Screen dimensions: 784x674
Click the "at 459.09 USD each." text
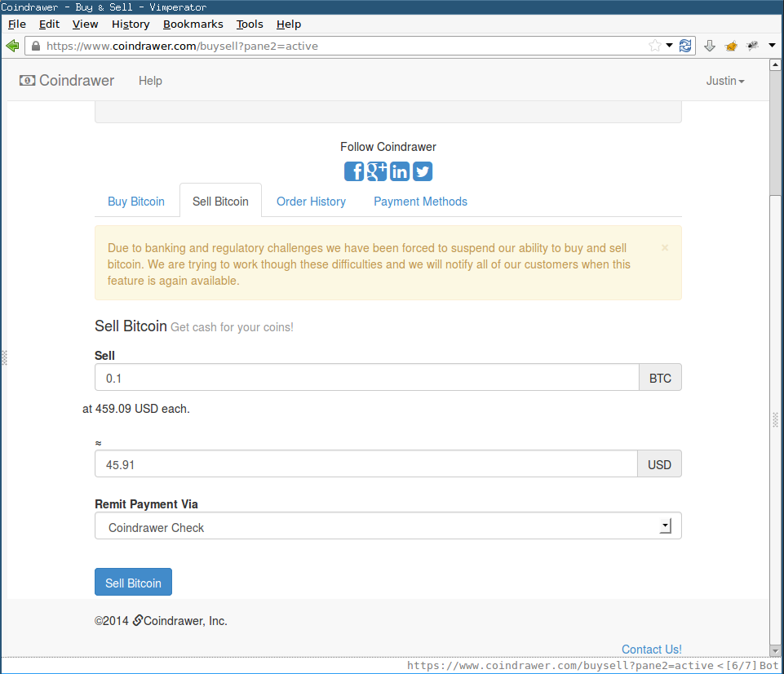[x=136, y=409]
